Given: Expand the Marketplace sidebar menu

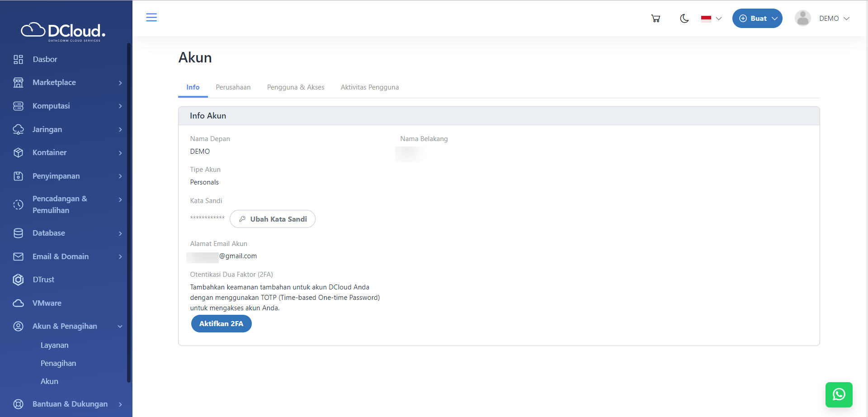Looking at the screenshot, I should tap(68, 82).
